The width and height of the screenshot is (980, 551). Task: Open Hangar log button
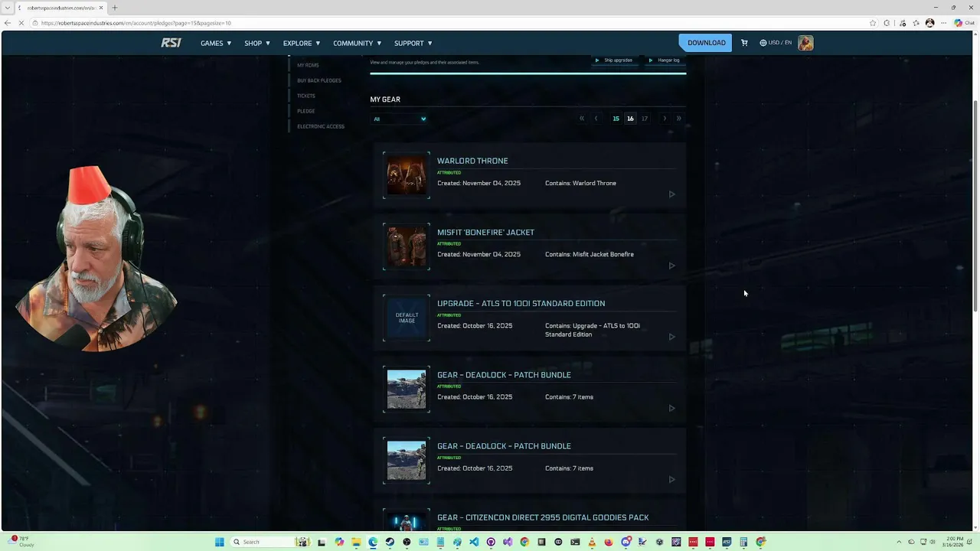[665, 60]
